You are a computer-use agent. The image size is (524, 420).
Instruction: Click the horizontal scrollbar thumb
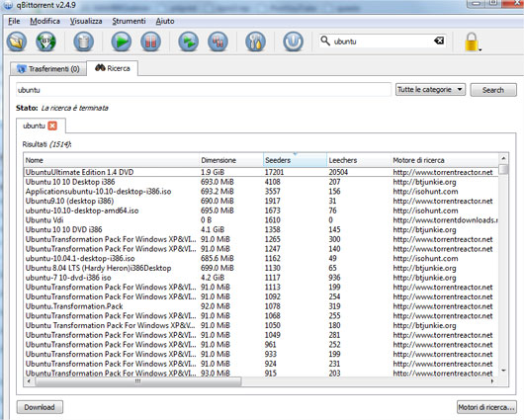tap(138, 381)
